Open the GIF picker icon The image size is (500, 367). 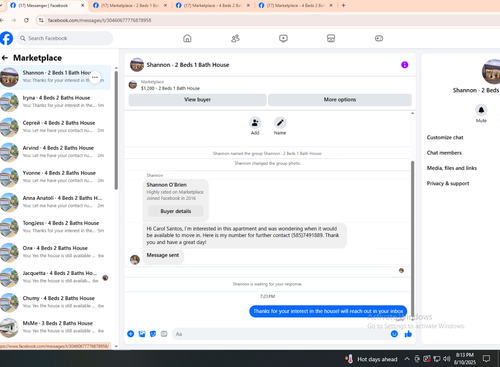pos(164,334)
